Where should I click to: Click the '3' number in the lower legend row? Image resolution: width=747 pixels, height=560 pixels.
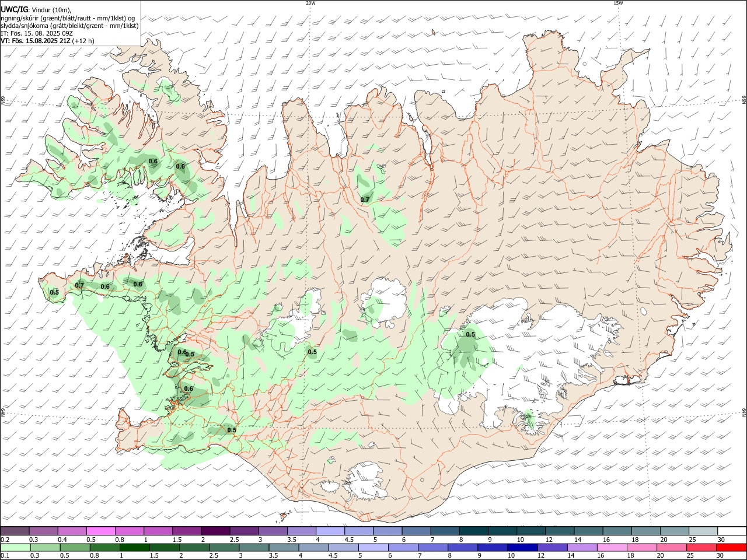pyautogui.click(x=240, y=555)
